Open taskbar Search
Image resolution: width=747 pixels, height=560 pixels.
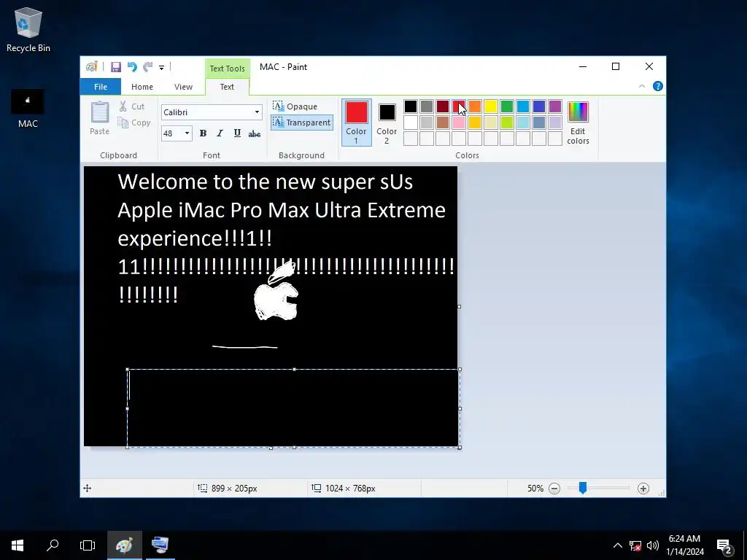(53, 545)
